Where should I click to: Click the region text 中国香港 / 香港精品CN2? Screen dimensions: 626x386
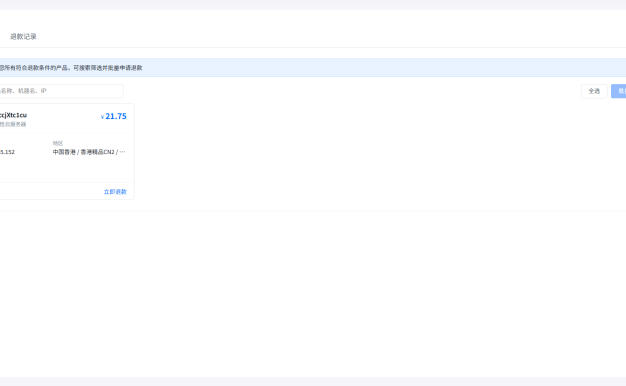pos(89,152)
